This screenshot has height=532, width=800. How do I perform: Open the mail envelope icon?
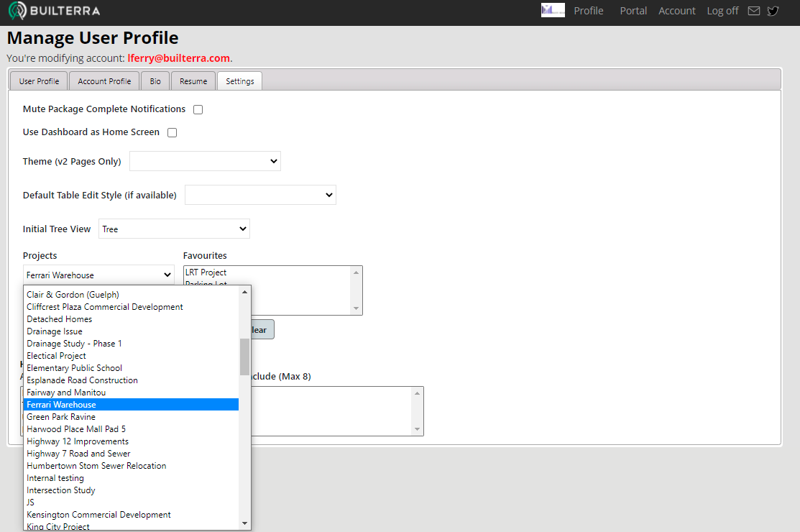click(753, 11)
